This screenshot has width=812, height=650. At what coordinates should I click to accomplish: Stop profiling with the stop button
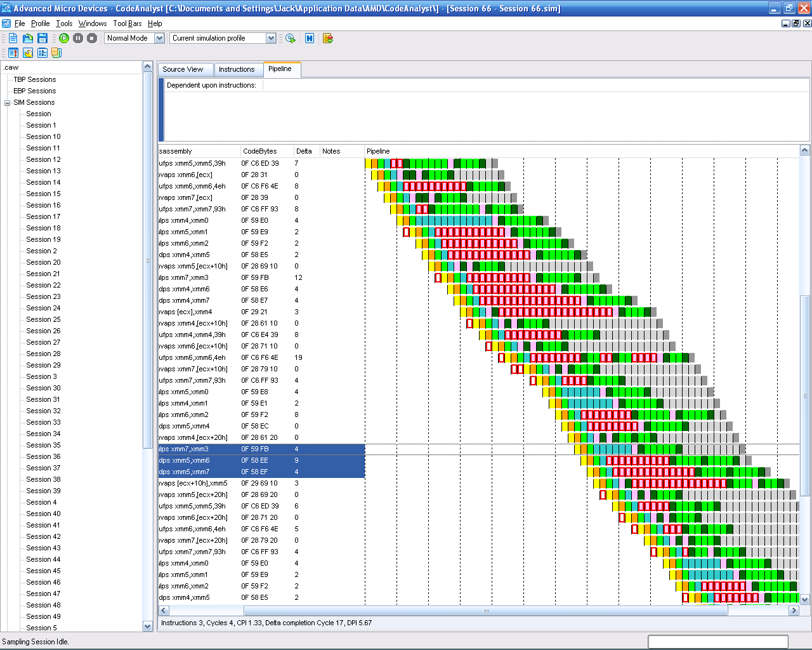pos(92,38)
